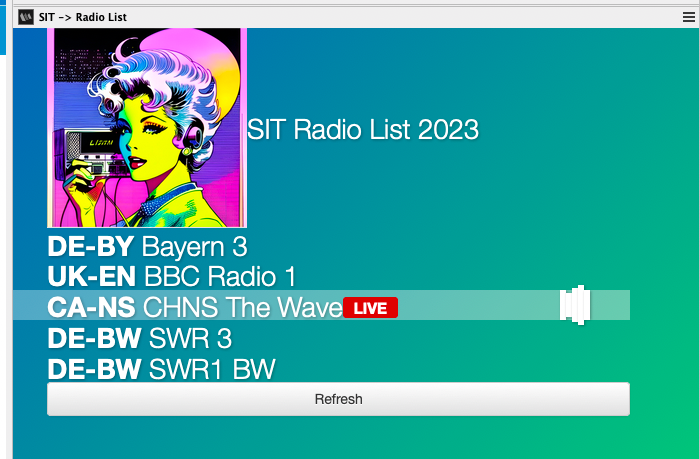The width and height of the screenshot is (700, 459).
Task: Click the retro woman radio artwork
Action: pos(147,128)
